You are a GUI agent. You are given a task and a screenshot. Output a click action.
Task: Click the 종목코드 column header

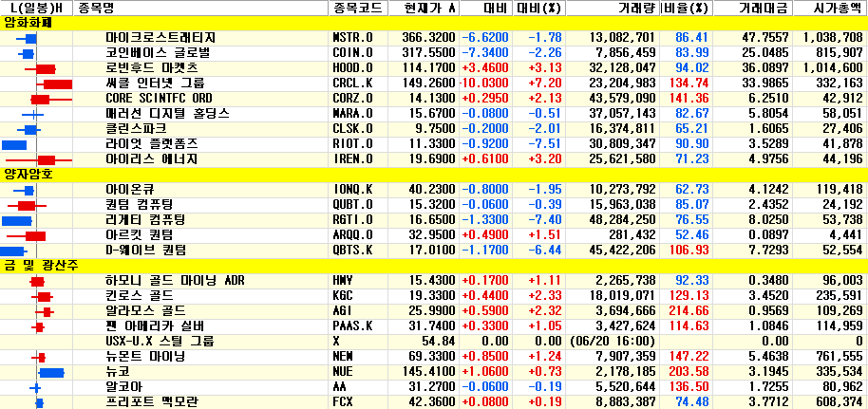click(357, 9)
